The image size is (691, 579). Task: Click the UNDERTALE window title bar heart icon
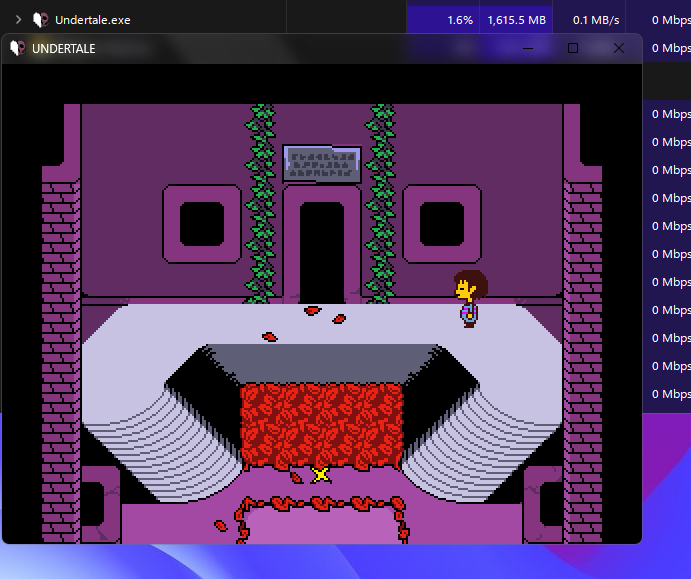tap(18, 48)
